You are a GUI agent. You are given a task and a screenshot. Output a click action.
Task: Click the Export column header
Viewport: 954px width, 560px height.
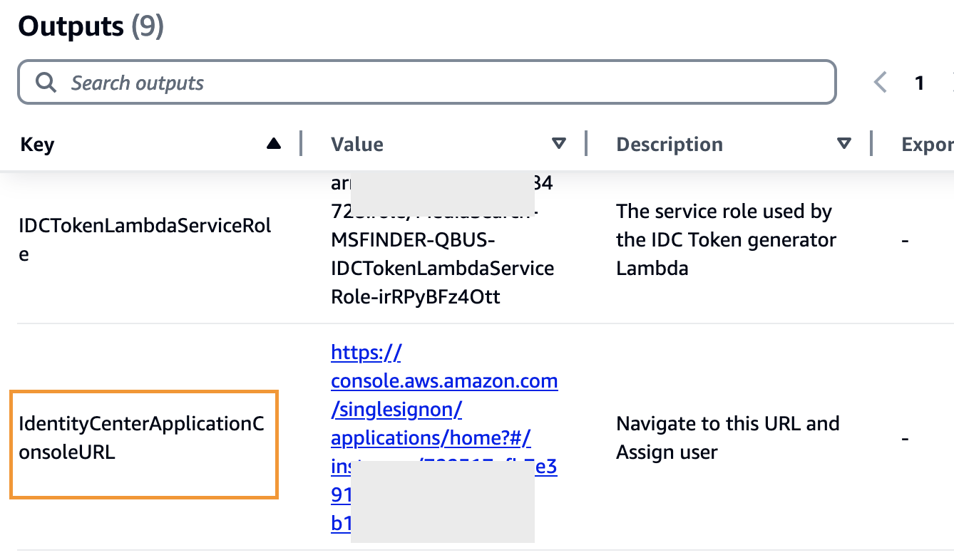coord(927,145)
